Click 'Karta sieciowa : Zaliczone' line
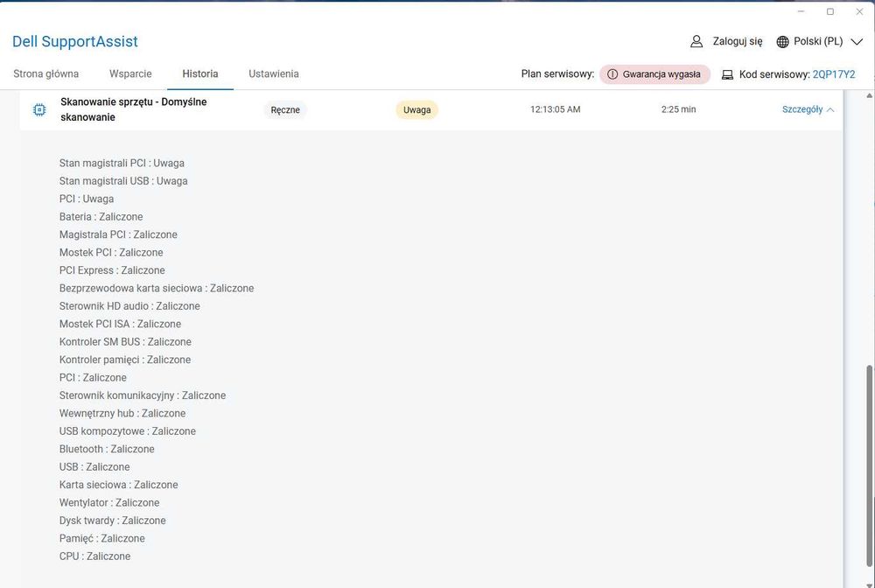The image size is (875, 588). click(x=118, y=484)
